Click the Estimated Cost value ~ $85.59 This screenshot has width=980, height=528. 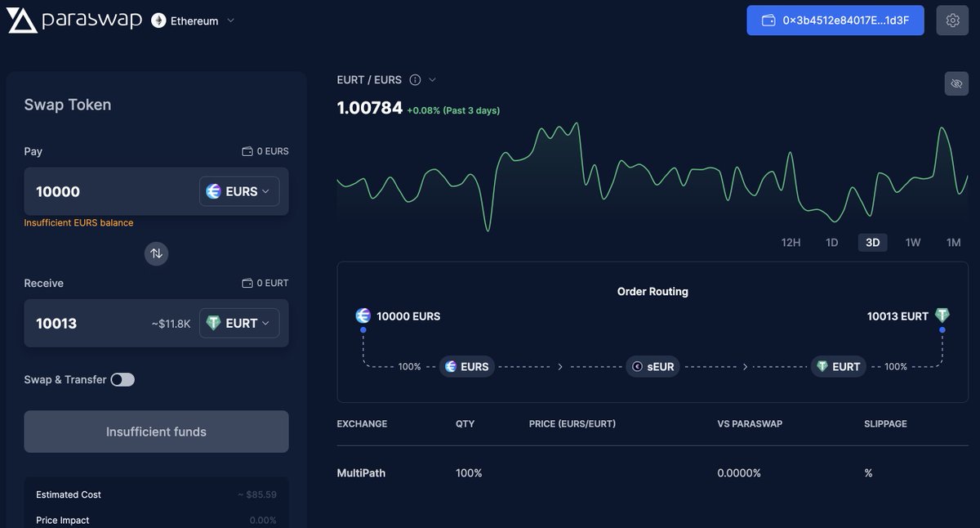click(256, 494)
